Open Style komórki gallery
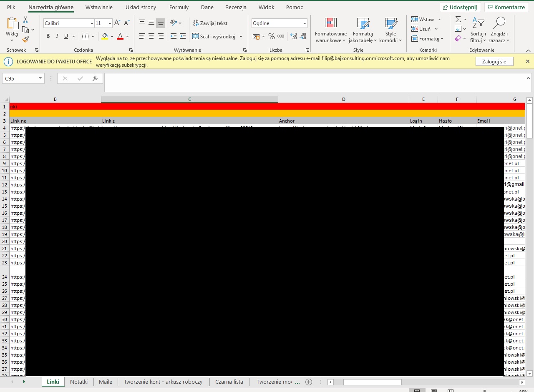 click(x=391, y=30)
